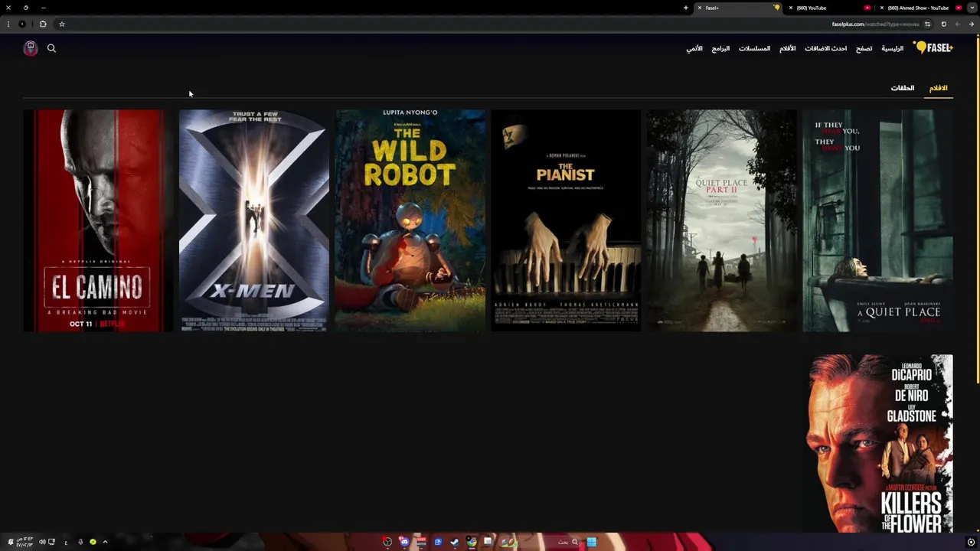
Task: Open The Pianist movie poster
Action: pyautogui.click(x=566, y=220)
